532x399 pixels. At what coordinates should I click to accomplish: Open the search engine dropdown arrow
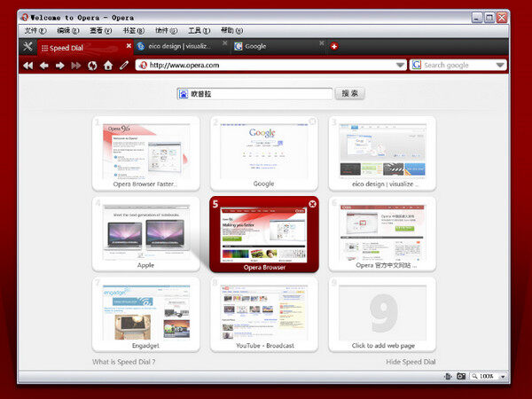click(500, 65)
